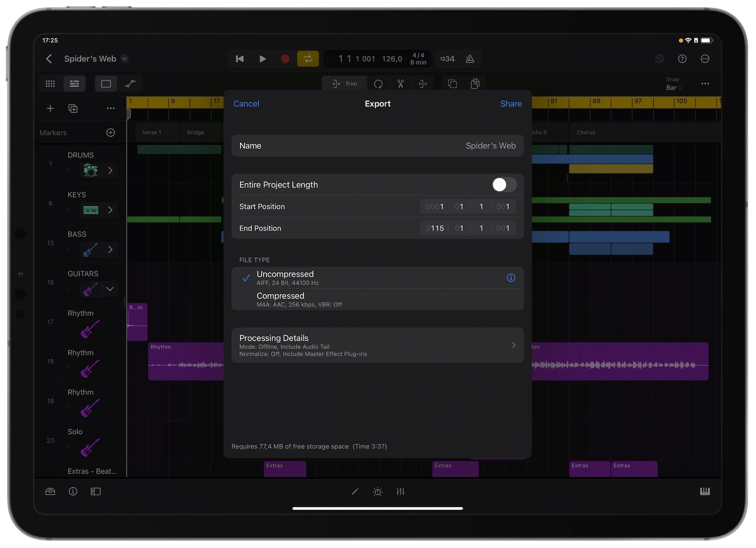Duplicate track using the duplicate icon
Screen dimensions: 756x548
[x=73, y=109]
